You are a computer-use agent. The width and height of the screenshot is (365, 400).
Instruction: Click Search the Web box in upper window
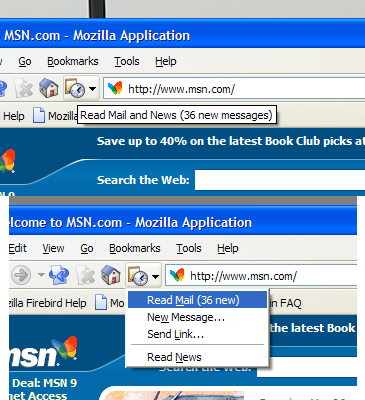(x=280, y=180)
